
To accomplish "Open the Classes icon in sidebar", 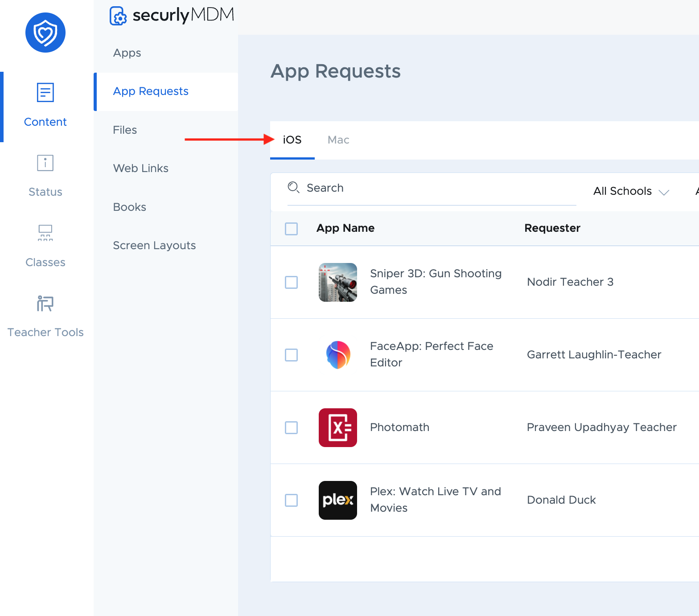I will (45, 233).
